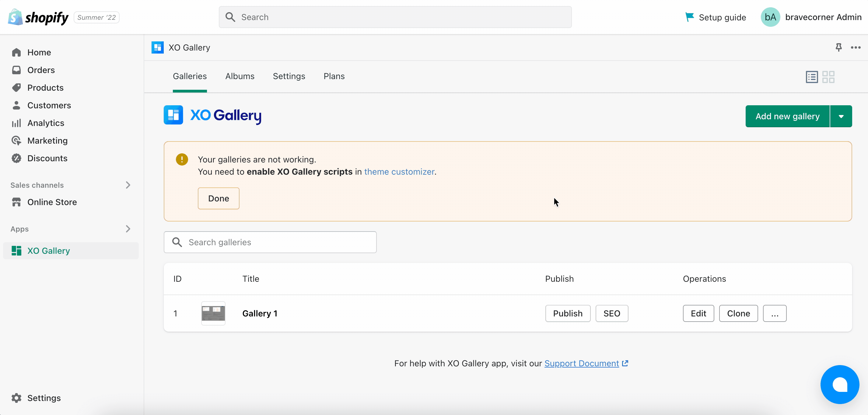
Task: Open more operations for Gallery 1
Action: 775,313
